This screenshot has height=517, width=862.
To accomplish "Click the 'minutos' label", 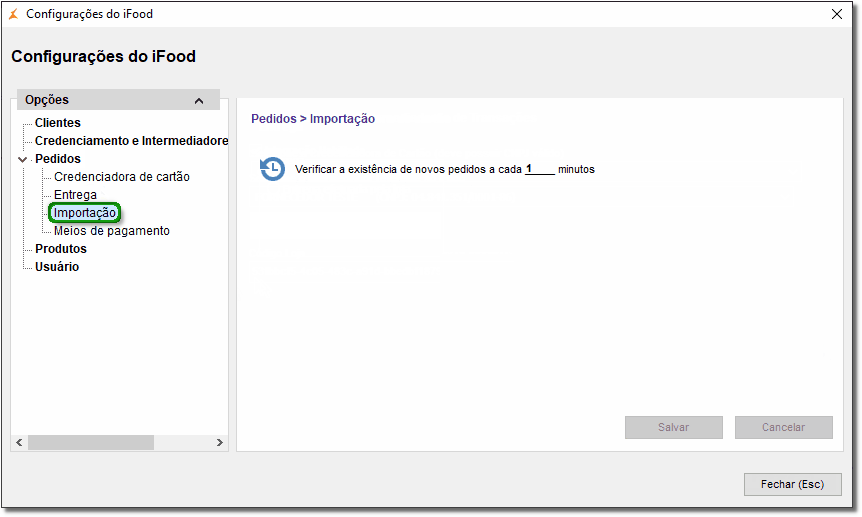I will coord(576,169).
